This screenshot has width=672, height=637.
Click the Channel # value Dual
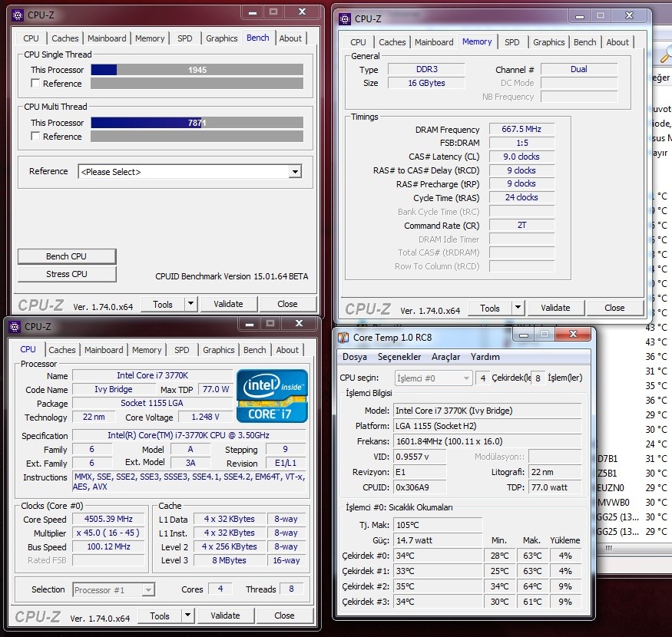pos(579,69)
